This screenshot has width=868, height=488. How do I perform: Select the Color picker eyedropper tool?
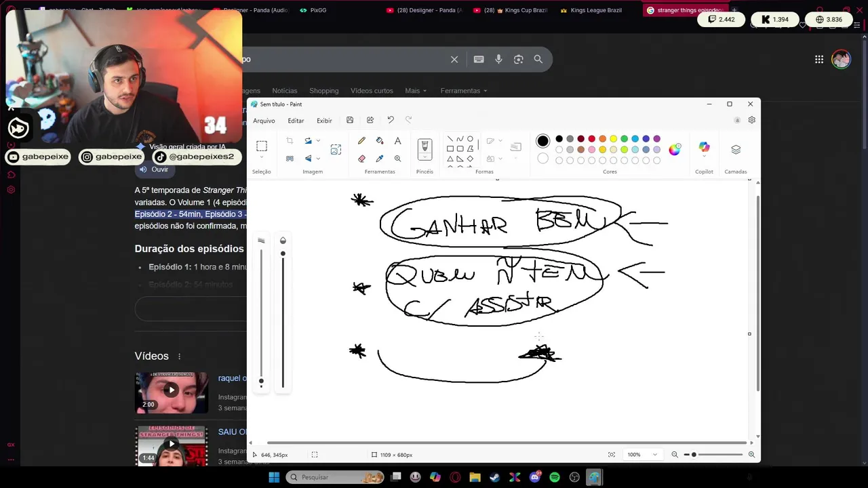coord(380,159)
